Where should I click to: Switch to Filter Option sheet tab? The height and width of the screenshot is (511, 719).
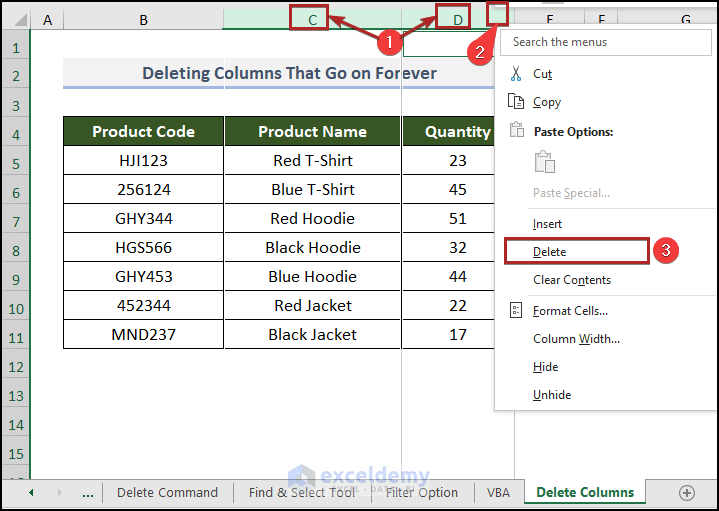(422, 493)
